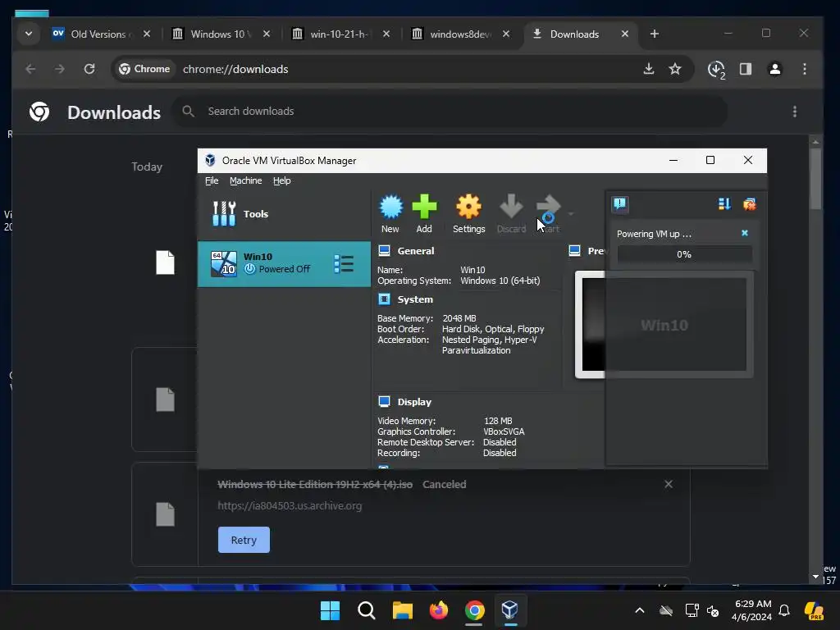
Task: Click the VirtualBox taskbar icon
Action: (510, 610)
